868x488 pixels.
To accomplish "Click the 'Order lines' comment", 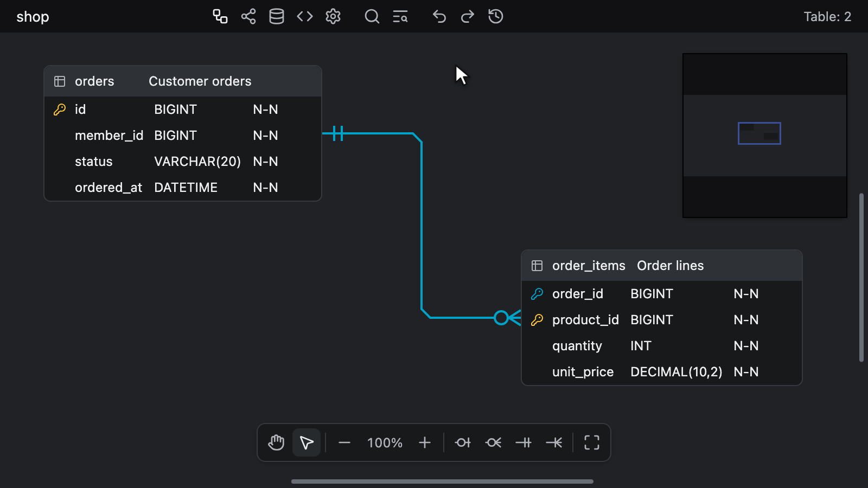I will pyautogui.click(x=671, y=266).
